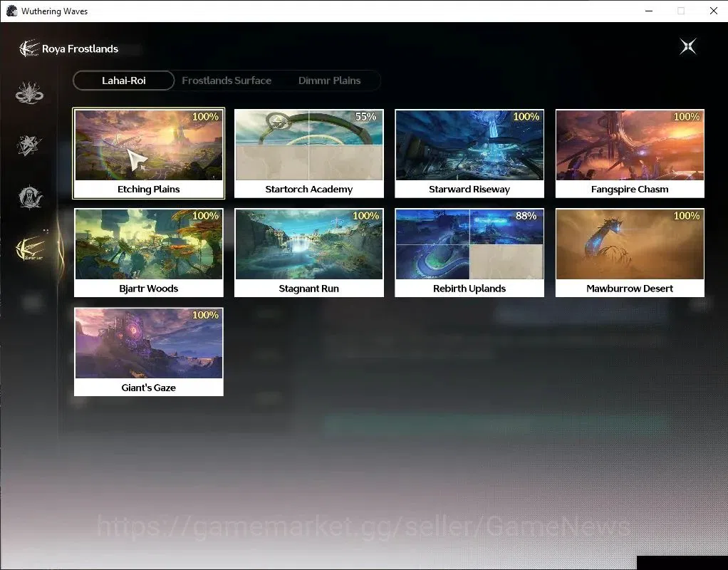Click the Roya Frostlands title text
Screen dimensions: 728x570
(x=80, y=48)
